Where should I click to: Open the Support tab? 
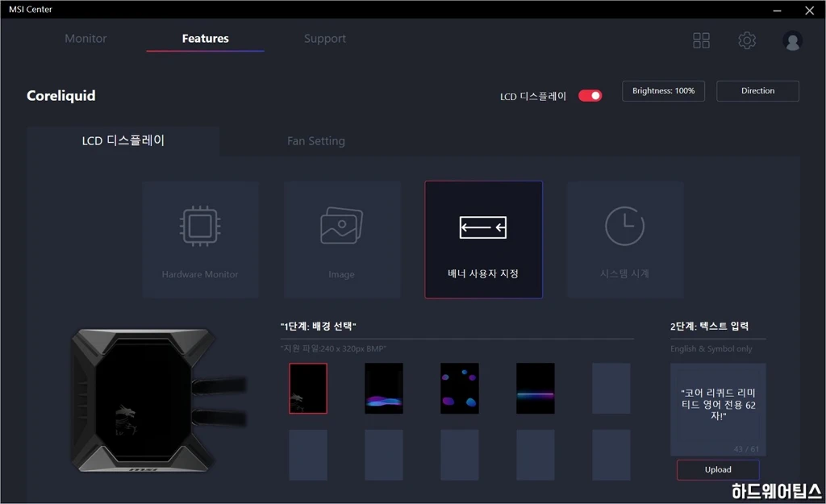point(325,39)
